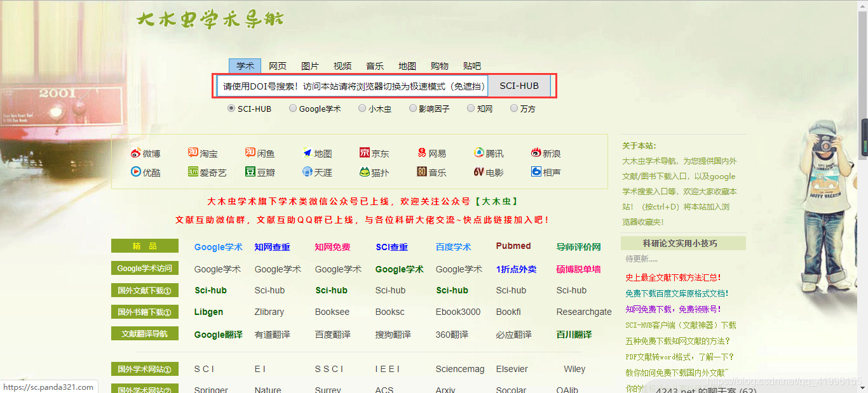868x393 pixels.
Task: Open the 史上最全文献下载方法汇总 article
Action: tap(674, 277)
